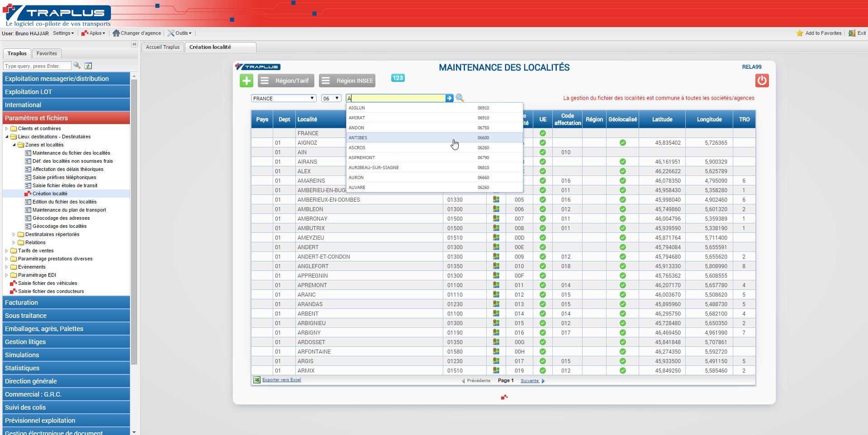Click the Région/Tarif button
The image size is (868, 435).
(x=286, y=80)
